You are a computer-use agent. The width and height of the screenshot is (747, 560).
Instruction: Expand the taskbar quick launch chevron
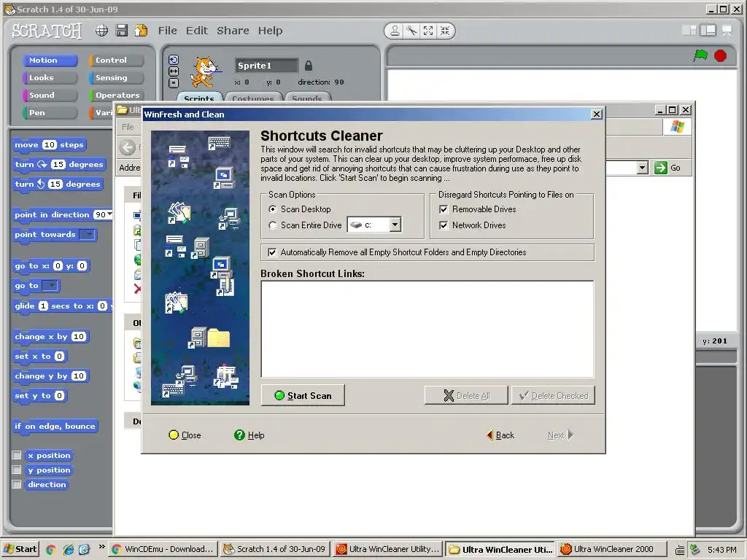click(101, 547)
